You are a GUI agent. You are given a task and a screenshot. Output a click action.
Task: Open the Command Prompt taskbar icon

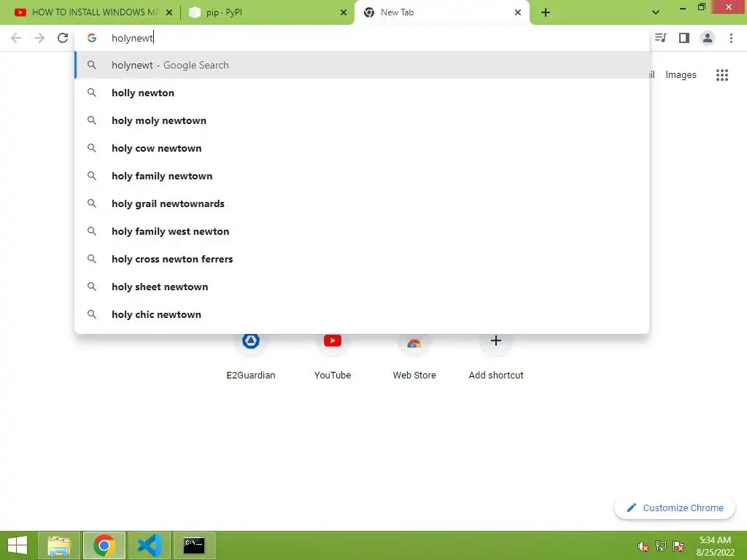[x=194, y=545]
